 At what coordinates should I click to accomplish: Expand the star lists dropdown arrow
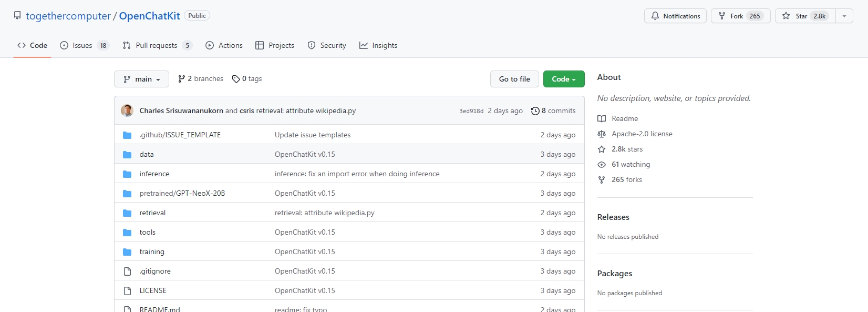point(844,16)
